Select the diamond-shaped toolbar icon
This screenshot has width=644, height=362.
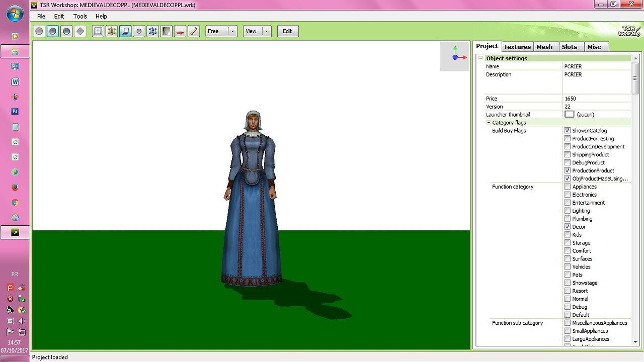(80, 31)
